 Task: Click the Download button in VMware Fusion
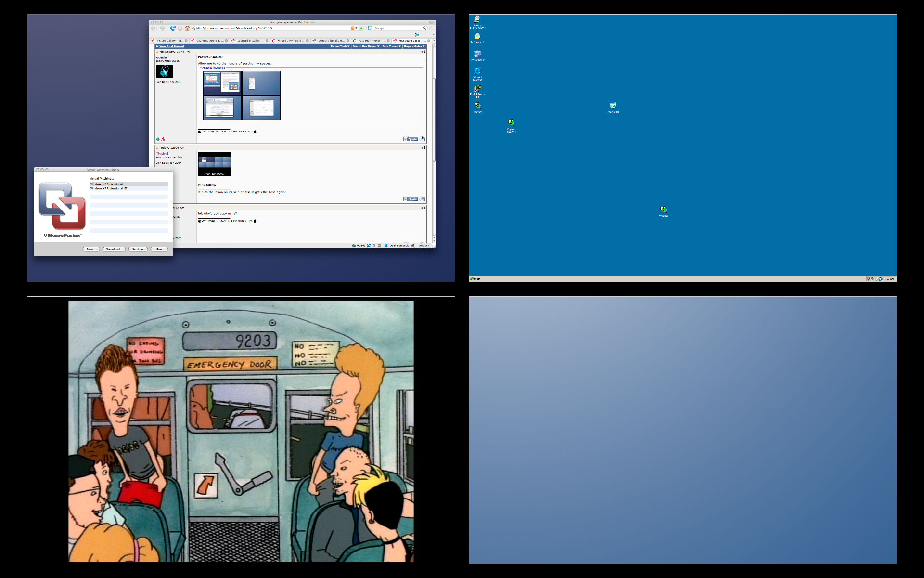click(x=114, y=249)
